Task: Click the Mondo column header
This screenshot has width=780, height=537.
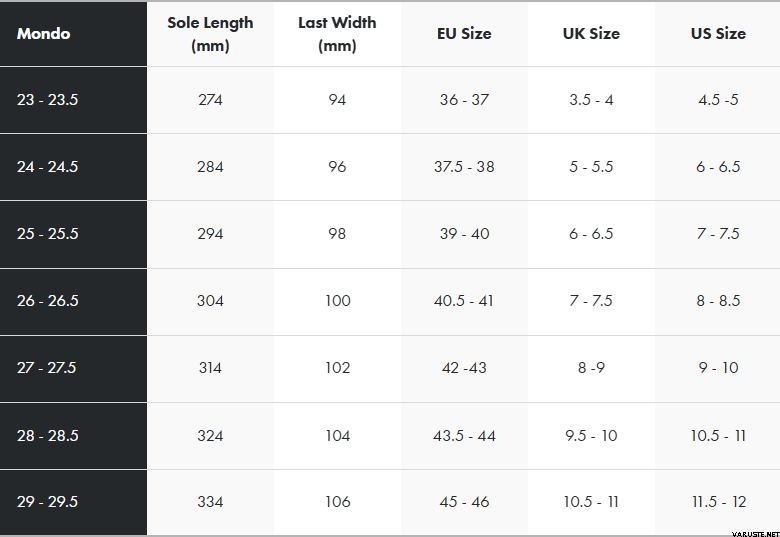Action: pyautogui.click(x=44, y=34)
